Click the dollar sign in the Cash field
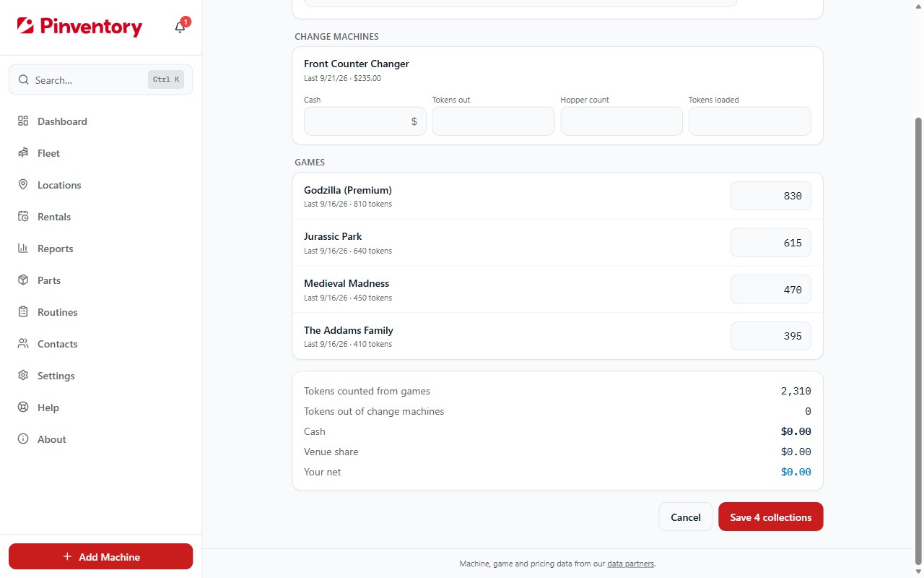 click(414, 121)
